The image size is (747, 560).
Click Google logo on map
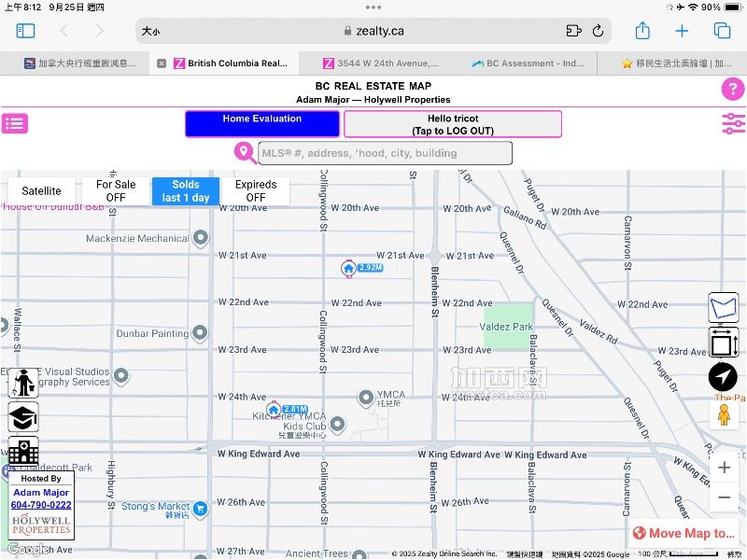click(28, 550)
